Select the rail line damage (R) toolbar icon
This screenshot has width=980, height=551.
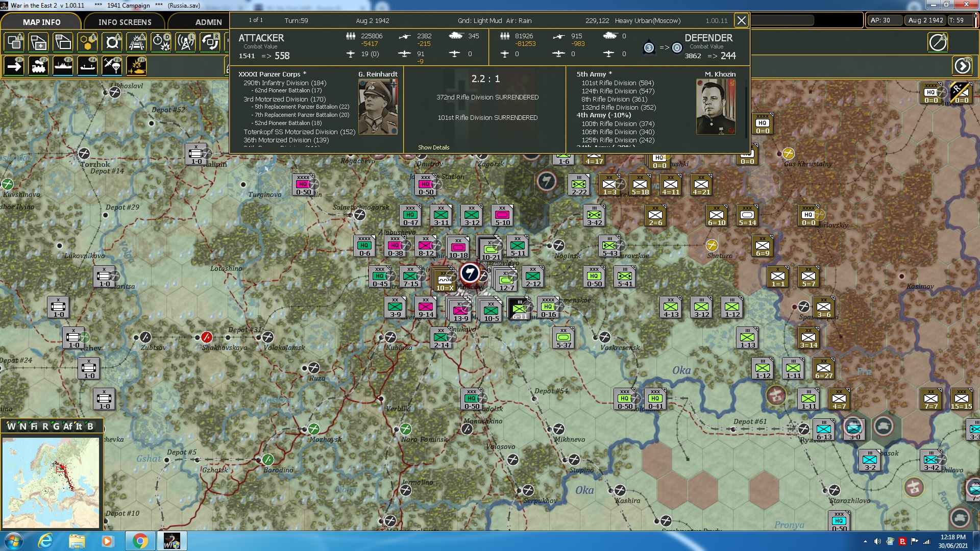click(136, 42)
